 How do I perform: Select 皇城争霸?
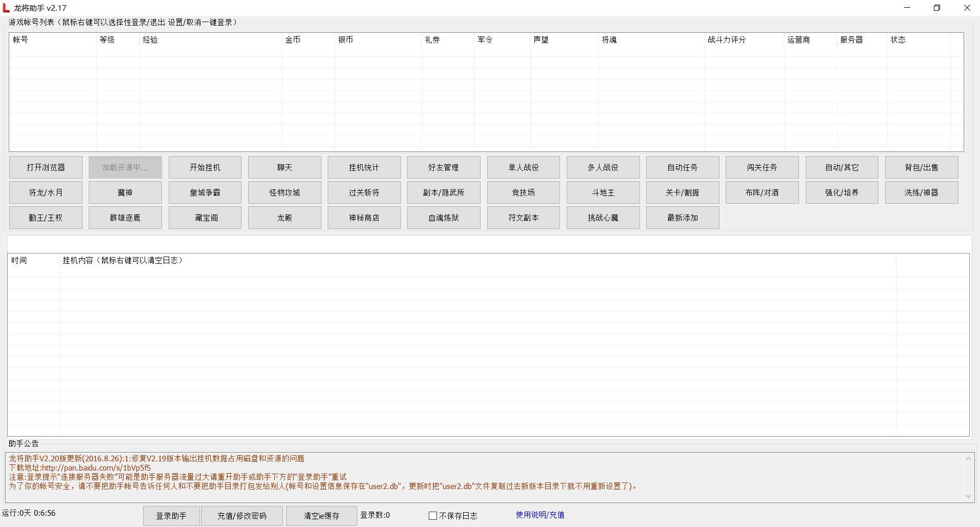click(205, 192)
